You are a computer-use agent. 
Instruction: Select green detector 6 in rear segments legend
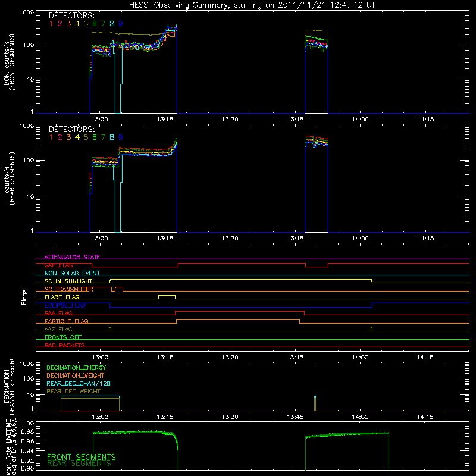[x=95, y=137]
